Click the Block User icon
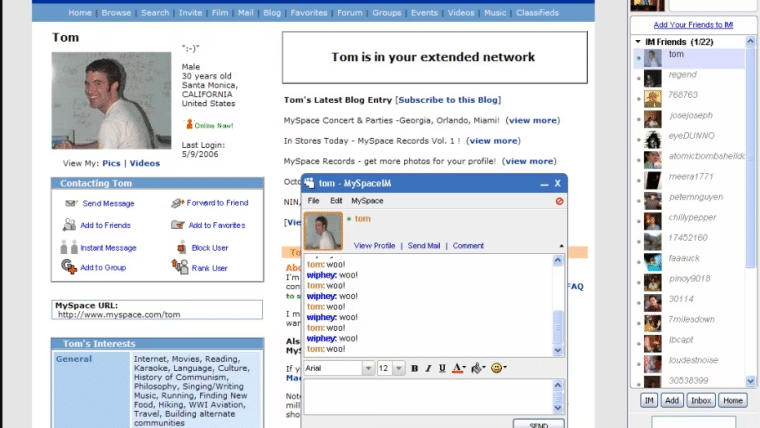Viewport: 760px width, 428px height. 181,247
